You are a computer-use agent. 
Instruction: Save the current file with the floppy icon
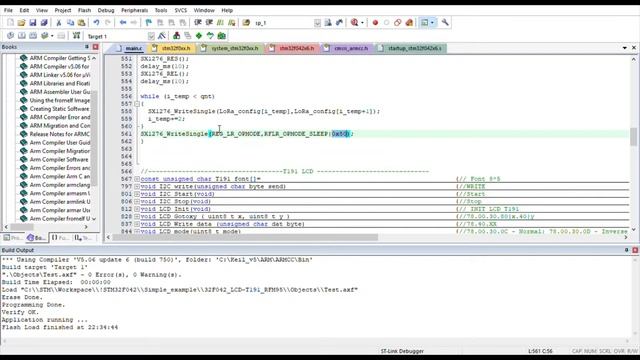(x=33, y=23)
